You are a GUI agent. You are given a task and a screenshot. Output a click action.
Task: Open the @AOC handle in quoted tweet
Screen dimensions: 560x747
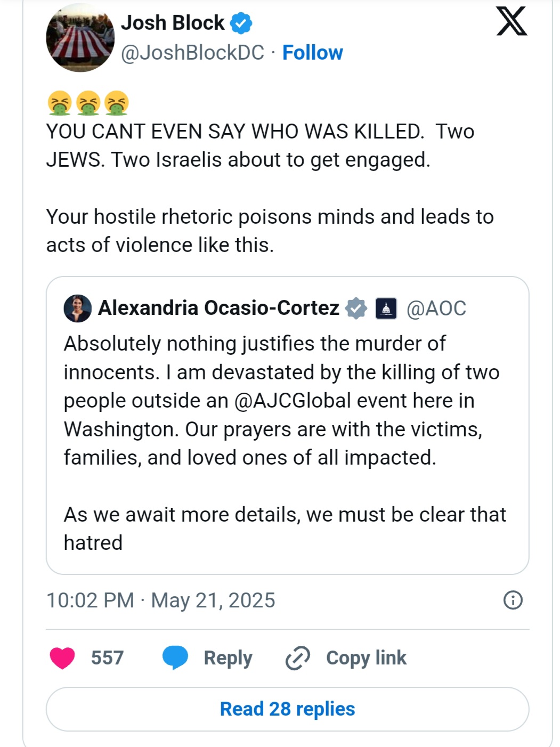(x=436, y=308)
